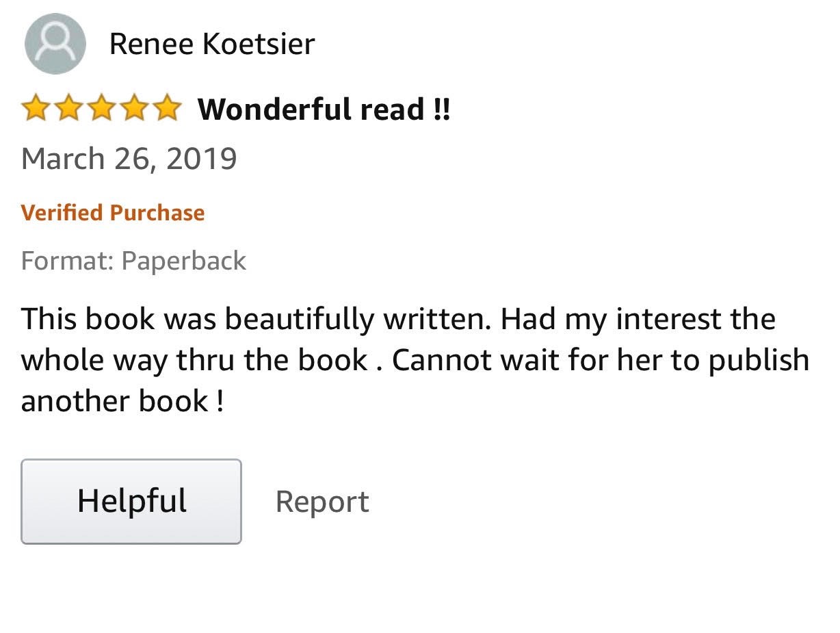Image resolution: width=840 pixels, height=633 pixels.
Task: Click the word 'Paperback' in the format line
Action: [184, 261]
